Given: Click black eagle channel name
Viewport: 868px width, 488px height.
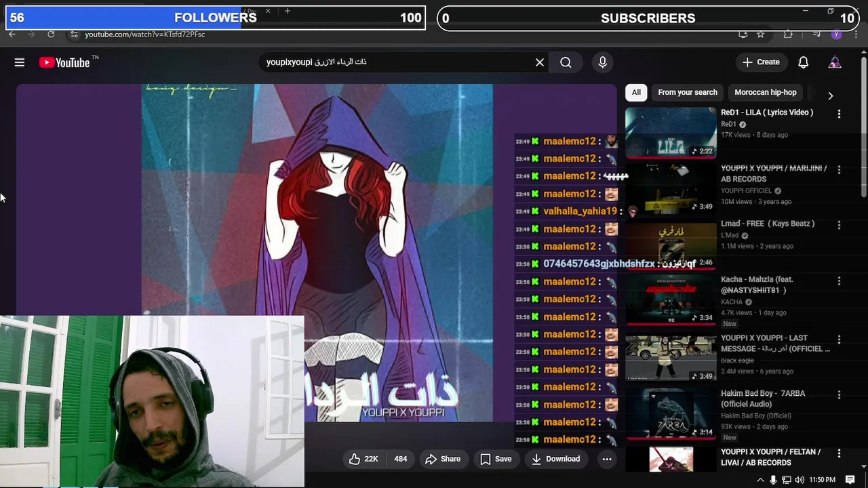Looking at the screenshot, I should pos(737,361).
